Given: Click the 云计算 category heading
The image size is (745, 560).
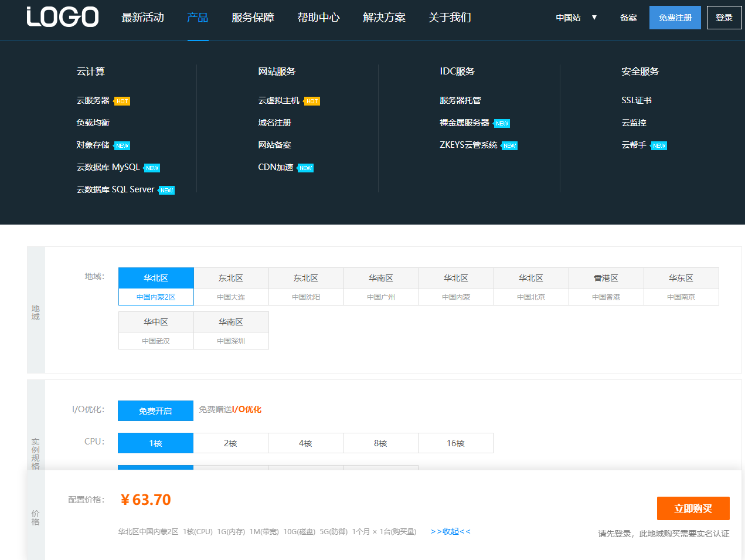Looking at the screenshot, I should [90, 71].
